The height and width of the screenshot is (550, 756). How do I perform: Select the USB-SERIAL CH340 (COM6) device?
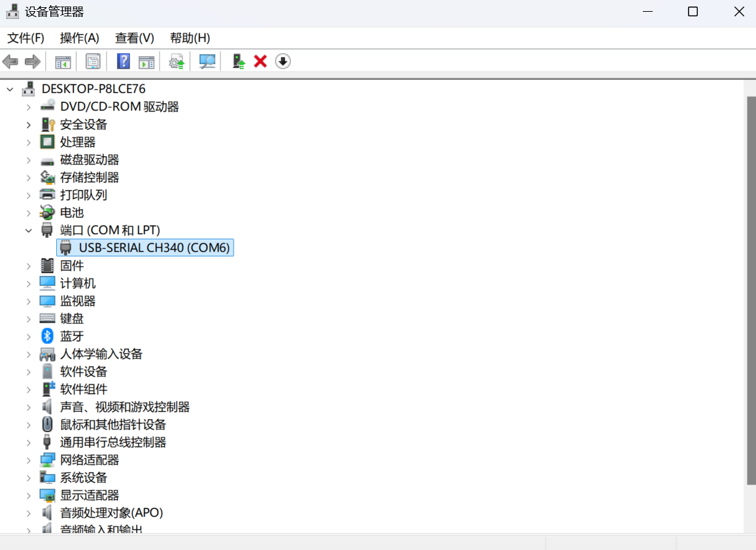(x=145, y=248)
